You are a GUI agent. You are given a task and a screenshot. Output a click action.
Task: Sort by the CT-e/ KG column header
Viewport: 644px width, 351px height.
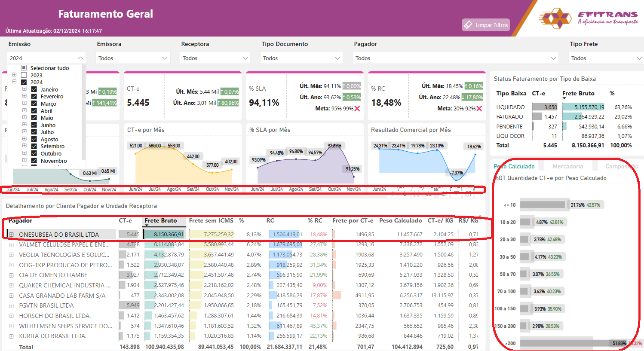point(440,220)
